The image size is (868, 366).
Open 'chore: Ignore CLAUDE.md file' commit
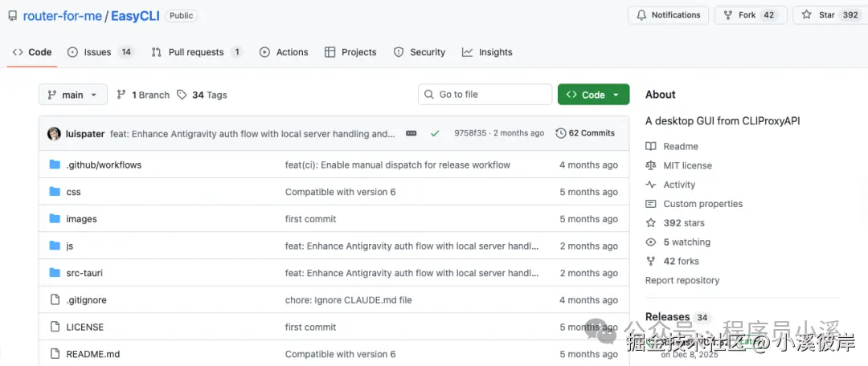pos(348,300)
